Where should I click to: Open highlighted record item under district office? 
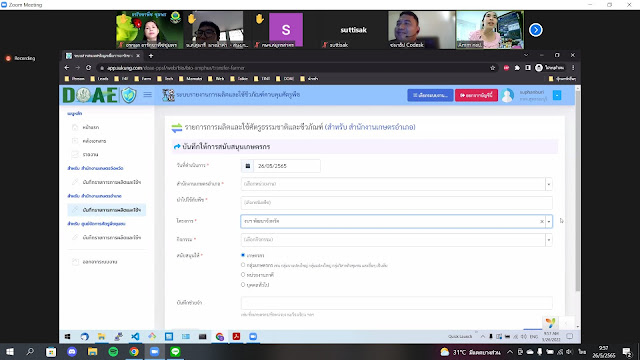(107, 210)
